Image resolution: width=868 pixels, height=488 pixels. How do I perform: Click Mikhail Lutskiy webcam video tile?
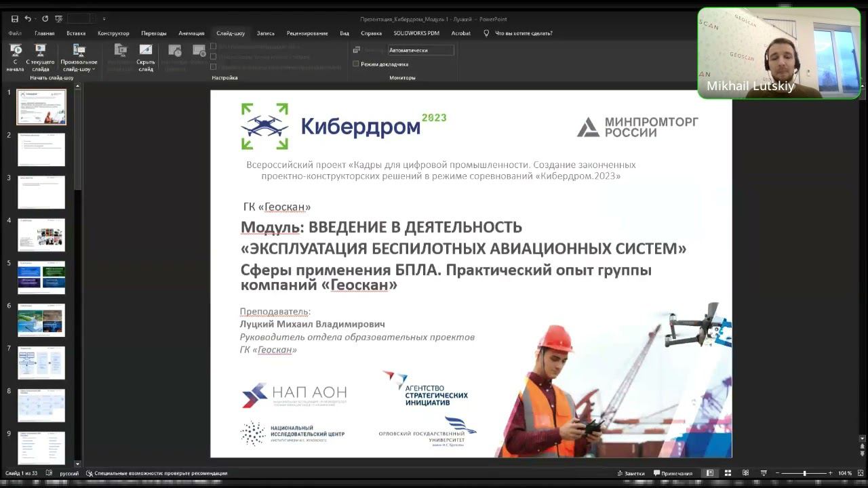[x=779, y=53]
